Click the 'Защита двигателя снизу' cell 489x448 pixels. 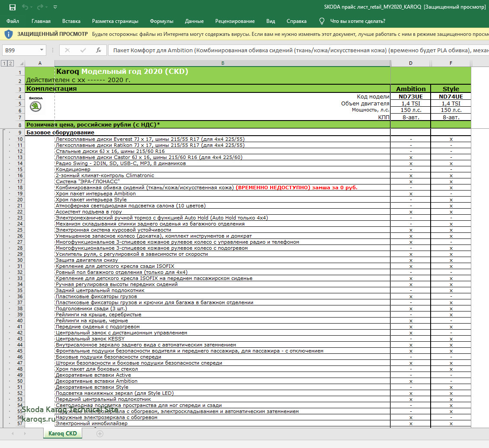coord(222,260)
